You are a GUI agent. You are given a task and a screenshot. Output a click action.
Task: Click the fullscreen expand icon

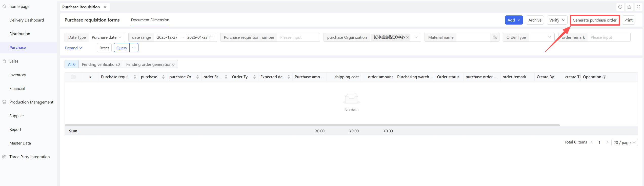[x=638, y=7]
